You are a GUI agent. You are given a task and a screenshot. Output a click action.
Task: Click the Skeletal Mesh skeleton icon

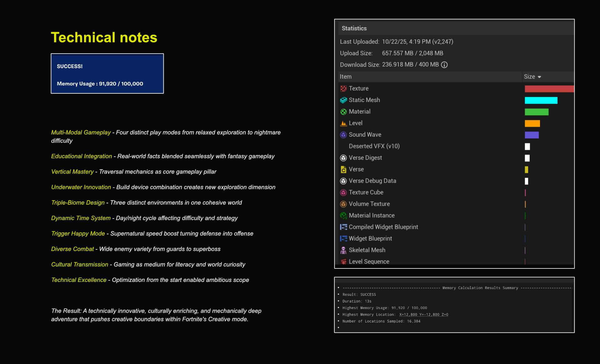[x=343, y=250]
